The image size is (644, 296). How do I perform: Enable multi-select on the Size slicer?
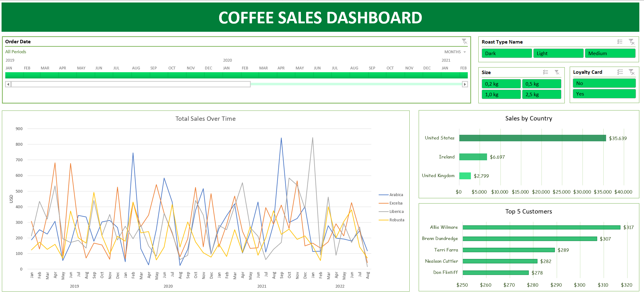pyautogui.click(x=545, y=72)
